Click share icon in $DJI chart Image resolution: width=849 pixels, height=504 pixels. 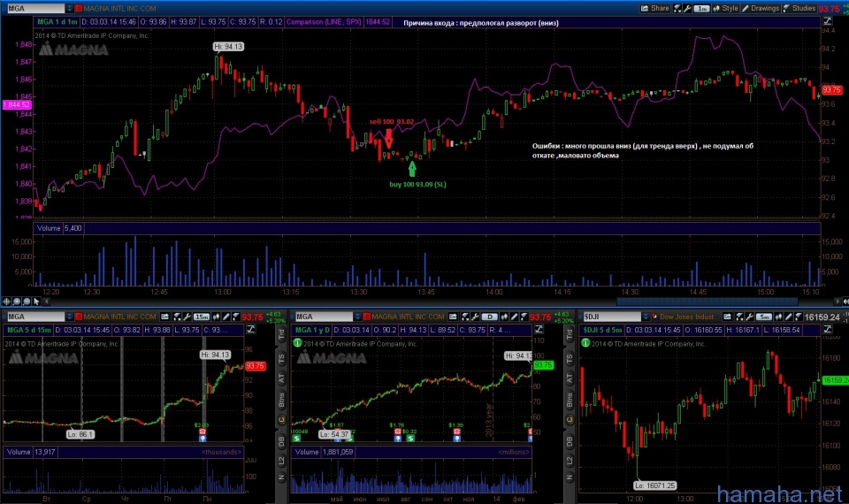coord(728,317)
